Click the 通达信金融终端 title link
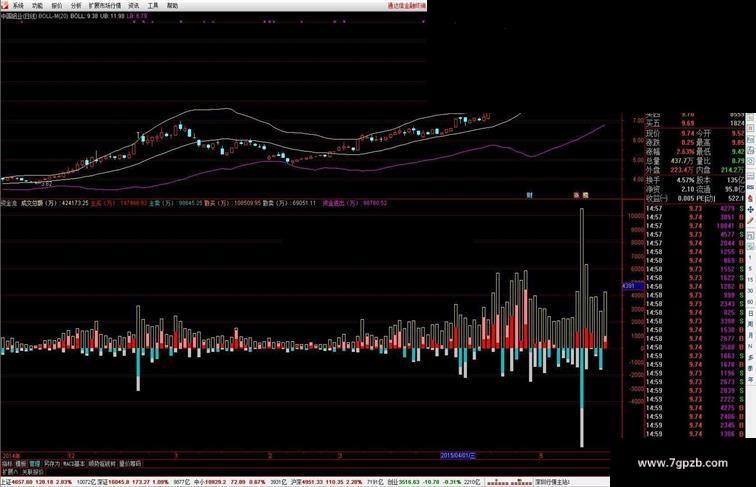Screen dimensions: 756x487 point(407,6)
